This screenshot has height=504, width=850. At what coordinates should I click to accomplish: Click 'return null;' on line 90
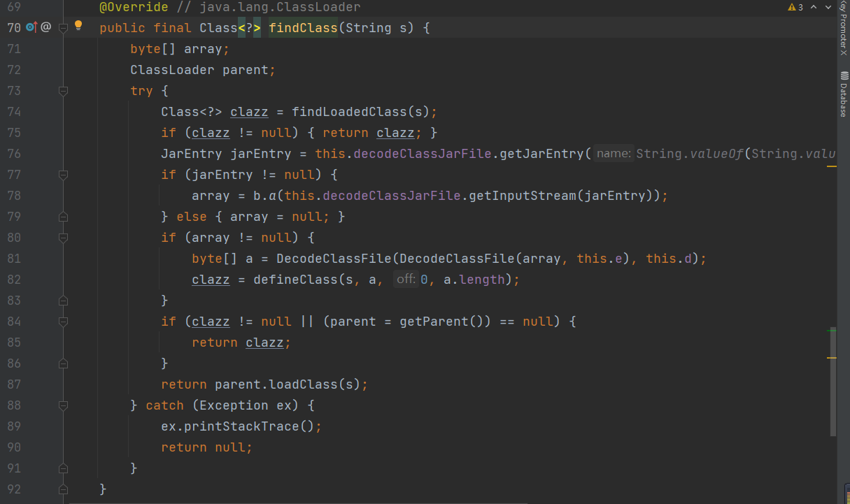(206, 447)
